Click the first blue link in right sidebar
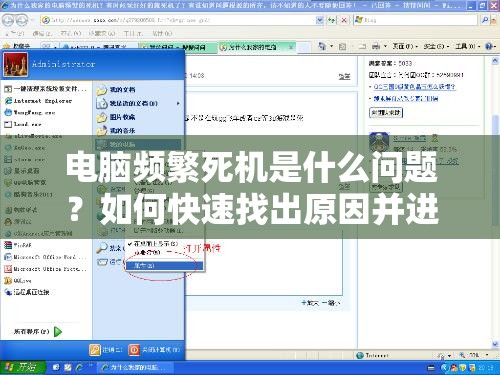This screenshot has width=500, height=375. point(414,87)
